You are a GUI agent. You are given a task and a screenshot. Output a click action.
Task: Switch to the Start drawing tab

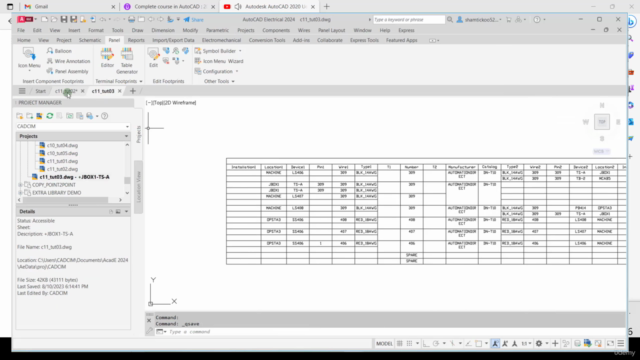click(x=40, y=91)
